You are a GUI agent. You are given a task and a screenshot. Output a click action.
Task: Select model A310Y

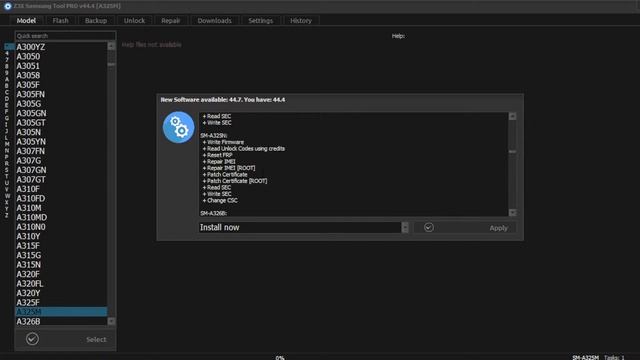click(61, 236)
